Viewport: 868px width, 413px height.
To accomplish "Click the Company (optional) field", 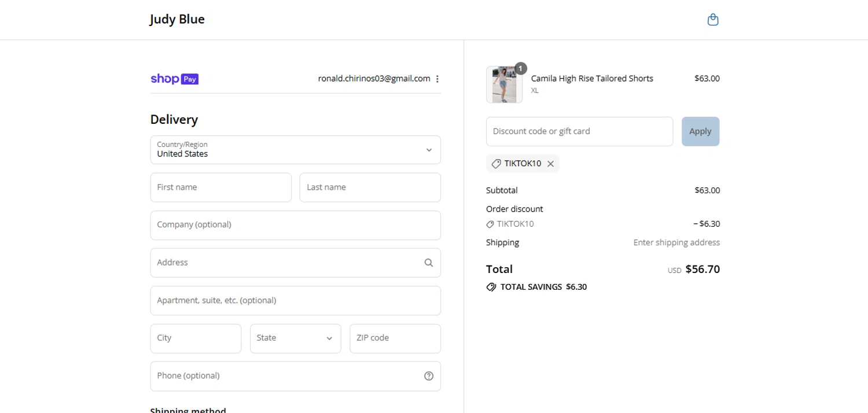I will (x=295, y=225).
